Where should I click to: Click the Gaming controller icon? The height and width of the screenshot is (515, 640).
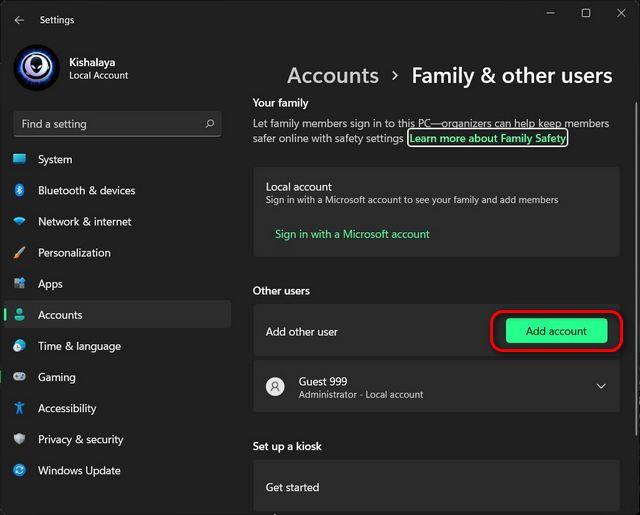pyautogui.click(x=19, y=377)
